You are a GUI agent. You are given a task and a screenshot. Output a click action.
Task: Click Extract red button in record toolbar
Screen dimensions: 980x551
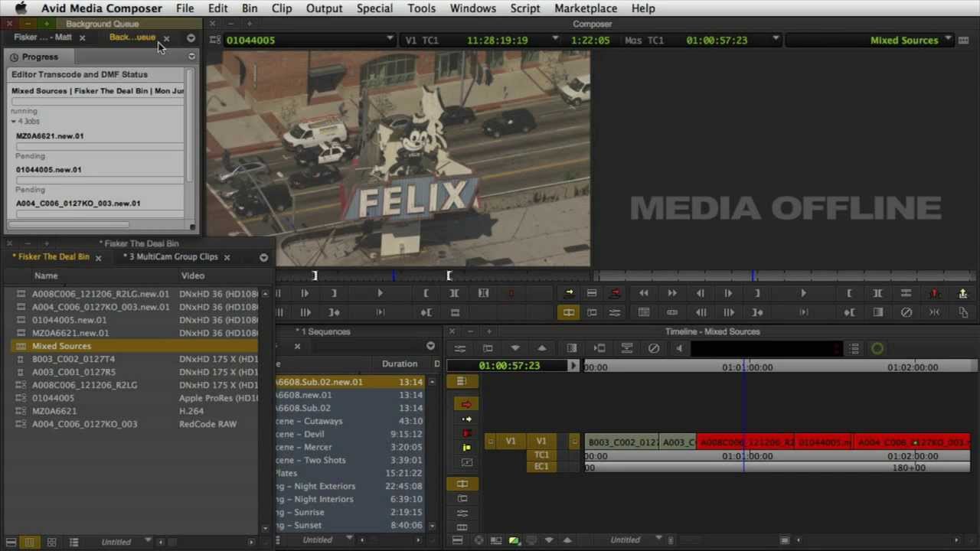[x=934, y=293]
